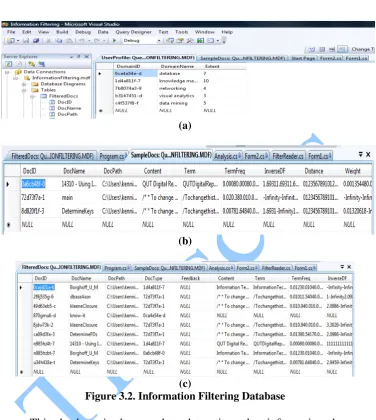Open the Query Designer menu
This screenshot has height=420, width=376.
pyautogui.click(x=133, y=32)
